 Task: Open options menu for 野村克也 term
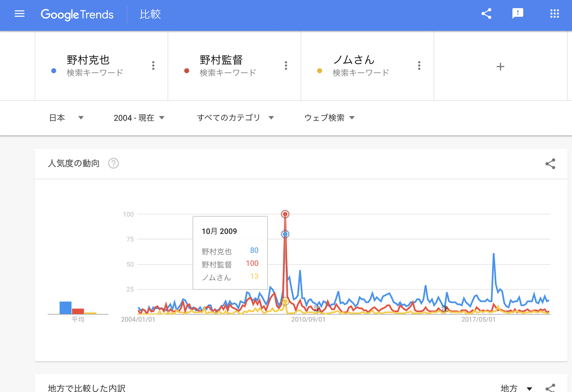click(x=153, y=66)
